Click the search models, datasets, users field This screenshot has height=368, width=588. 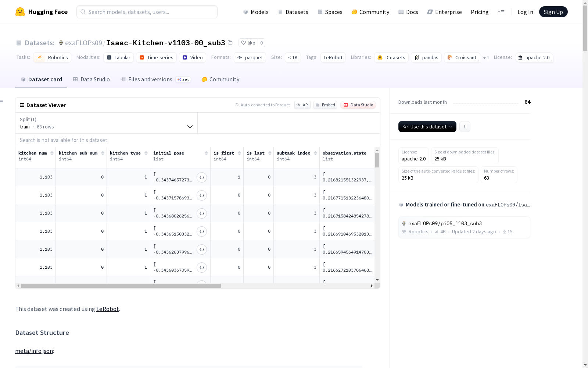coord(147,12)
